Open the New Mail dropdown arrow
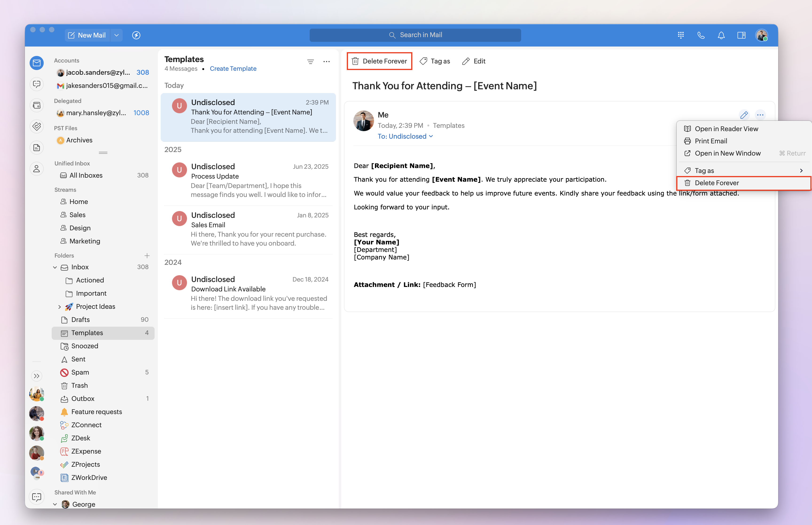812x525 pixels. pos(117,35)
